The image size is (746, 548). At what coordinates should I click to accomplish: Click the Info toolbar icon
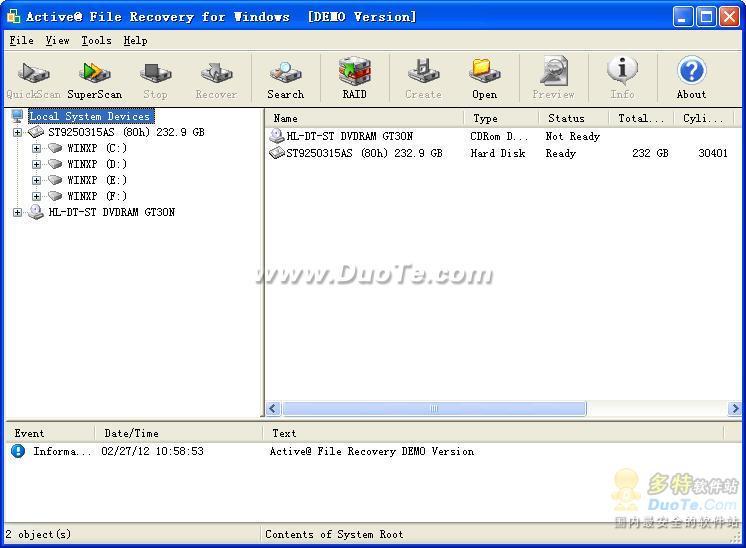[x=622, y=71]
